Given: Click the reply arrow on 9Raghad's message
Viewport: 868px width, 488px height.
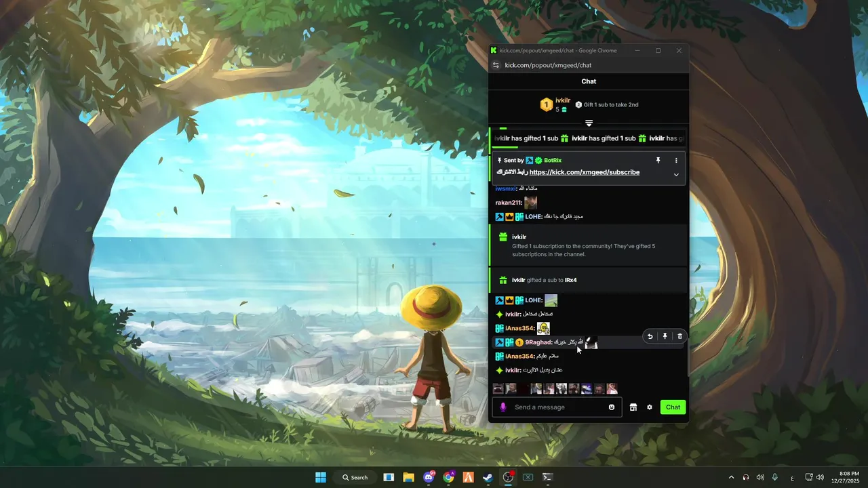Looking at the screenshot, I should coord(650,336).
